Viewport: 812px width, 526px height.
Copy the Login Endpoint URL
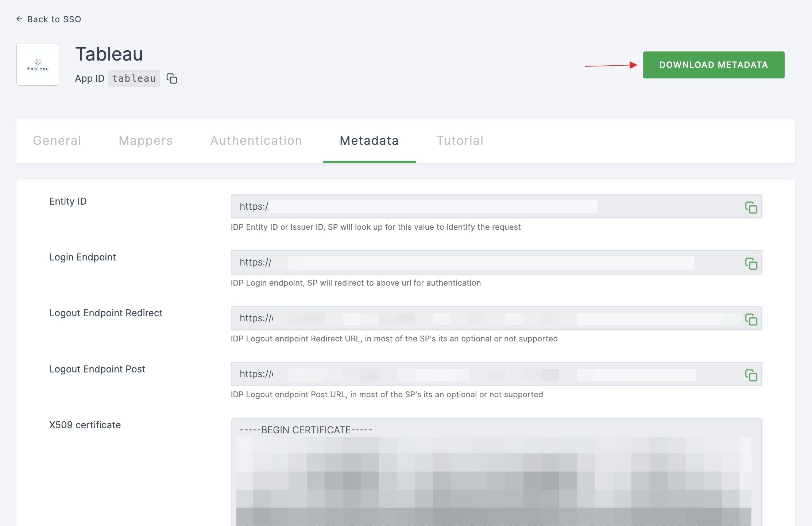click(x=751, y=263)
